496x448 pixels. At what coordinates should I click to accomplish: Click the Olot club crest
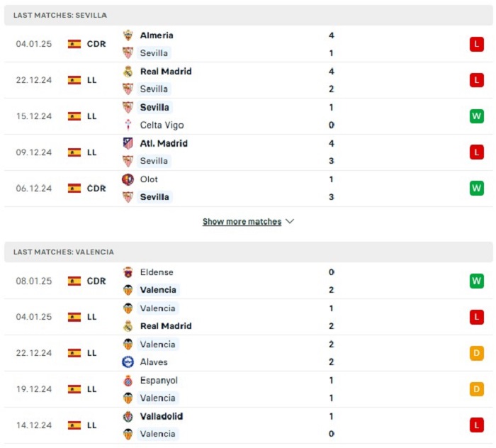click(128, 179)
